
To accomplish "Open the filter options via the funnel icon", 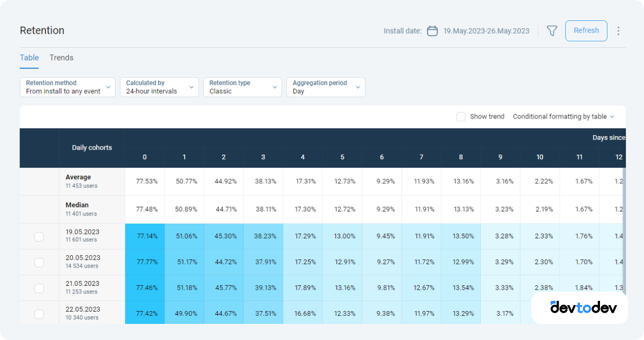I will (x=552, y=31).
